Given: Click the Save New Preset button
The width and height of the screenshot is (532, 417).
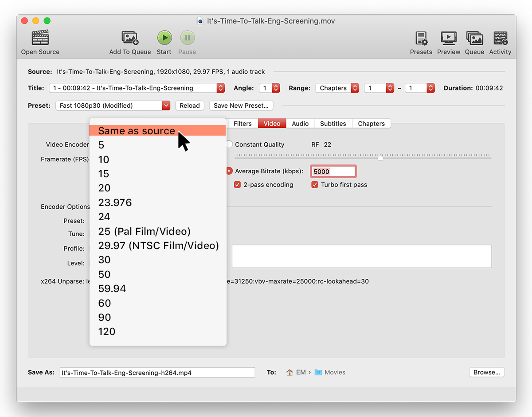Looking at the screenshot, I should pyautogui.click(x=241, y=105).
